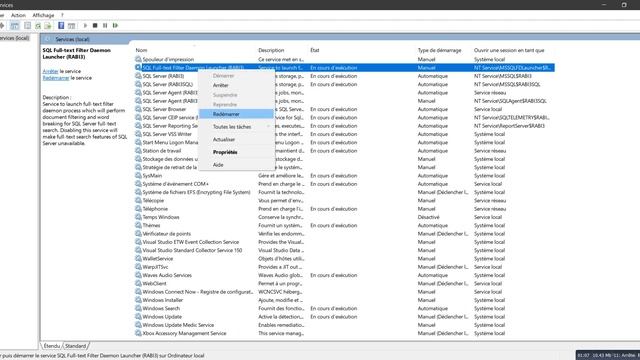The width and height of the screenshot is (640, 360).
Task: Select the Système d'événement COM+ row
Action: pyautogui.click(x=344, y=184)
